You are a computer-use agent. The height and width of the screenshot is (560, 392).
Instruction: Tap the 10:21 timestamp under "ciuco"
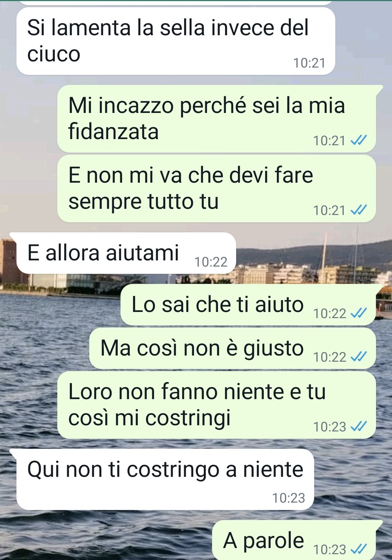(x=309, y=63)
